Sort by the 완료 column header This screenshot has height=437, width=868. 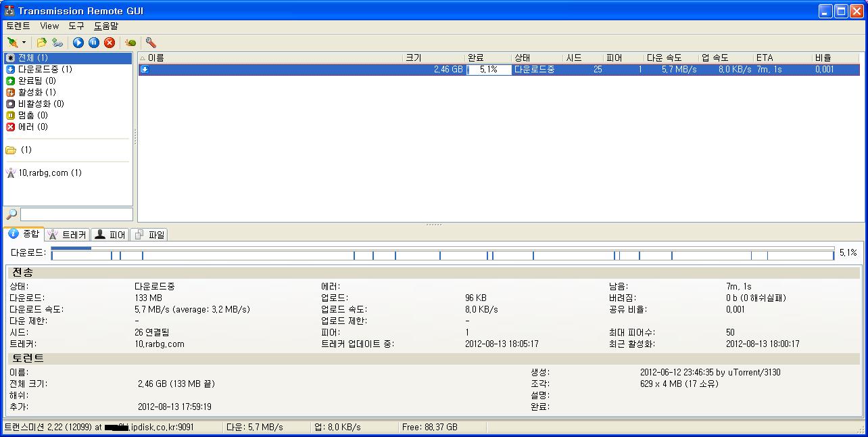coord(488,58)
